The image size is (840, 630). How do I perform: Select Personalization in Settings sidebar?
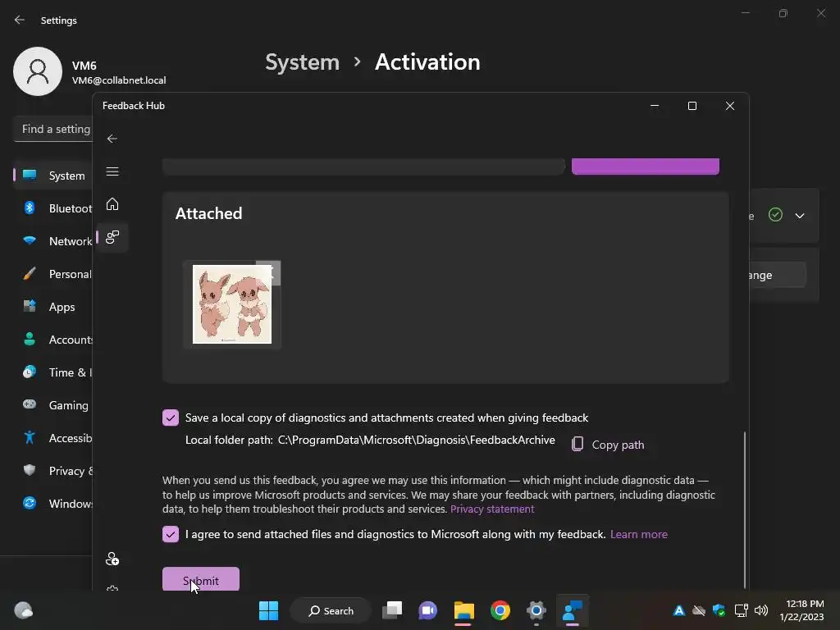click(x=53, y=274)
